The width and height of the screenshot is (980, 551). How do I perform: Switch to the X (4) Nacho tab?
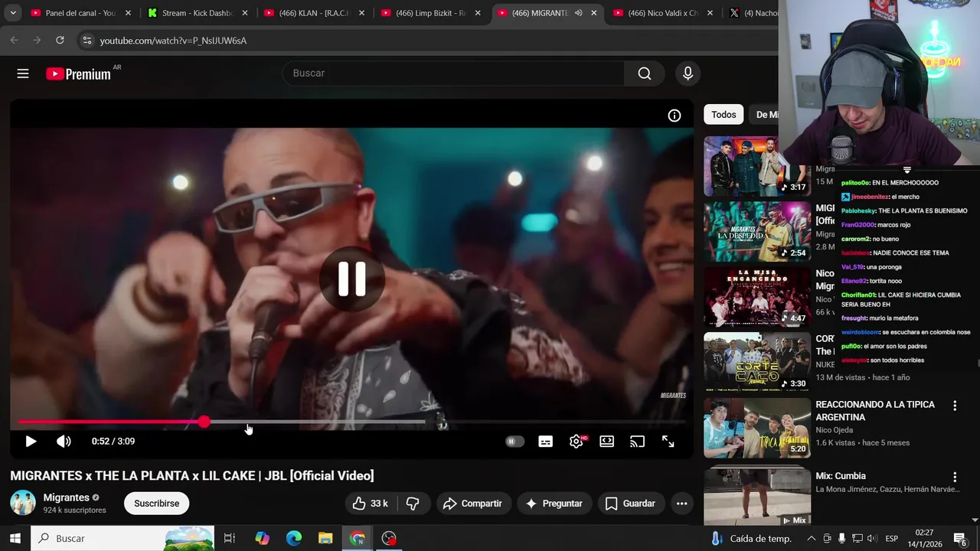[753, 13]
